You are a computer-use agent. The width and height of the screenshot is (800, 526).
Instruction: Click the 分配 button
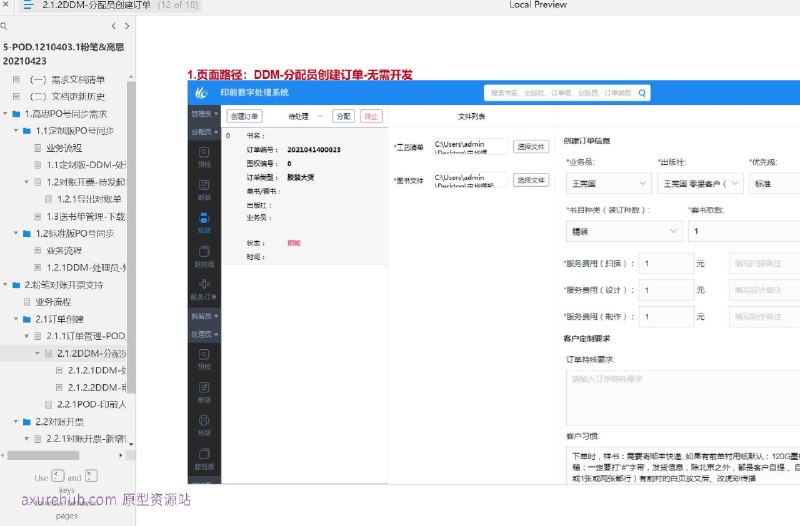click(x=343, y=116)
